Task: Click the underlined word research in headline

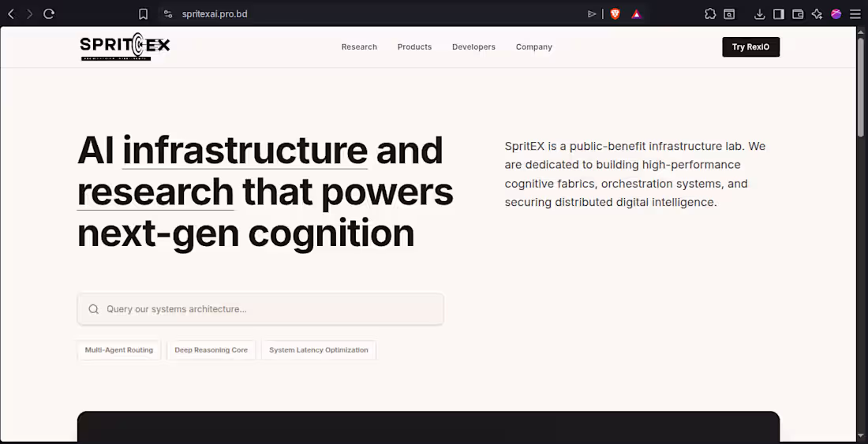Action: [155, 192]
